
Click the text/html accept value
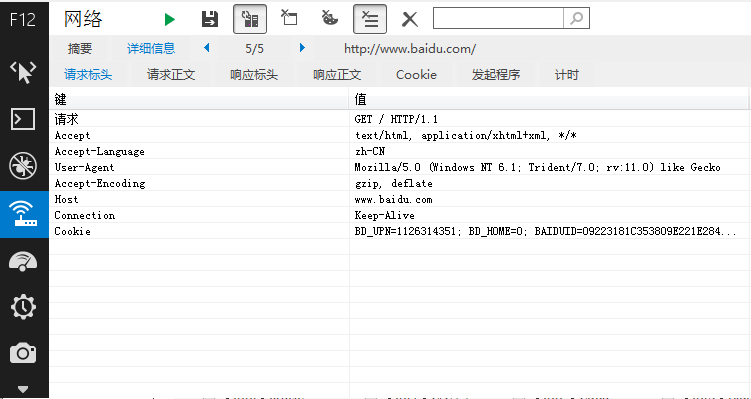point(465,136)
